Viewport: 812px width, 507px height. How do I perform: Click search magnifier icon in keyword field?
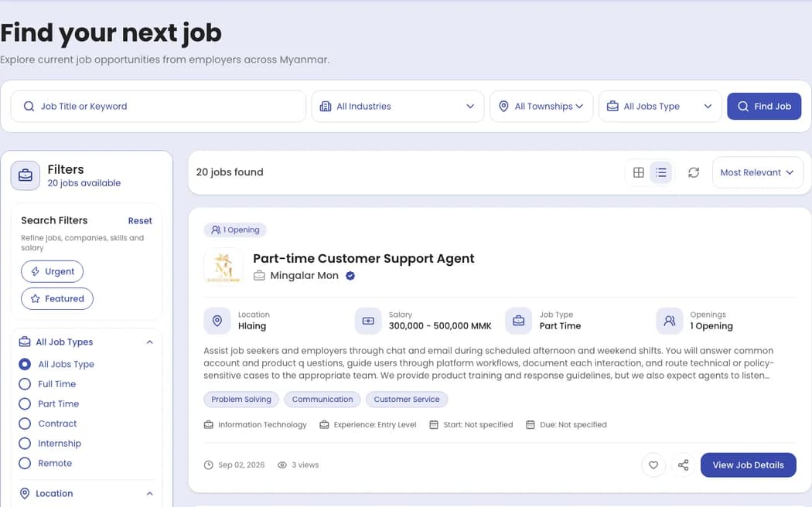coord(29,107)
